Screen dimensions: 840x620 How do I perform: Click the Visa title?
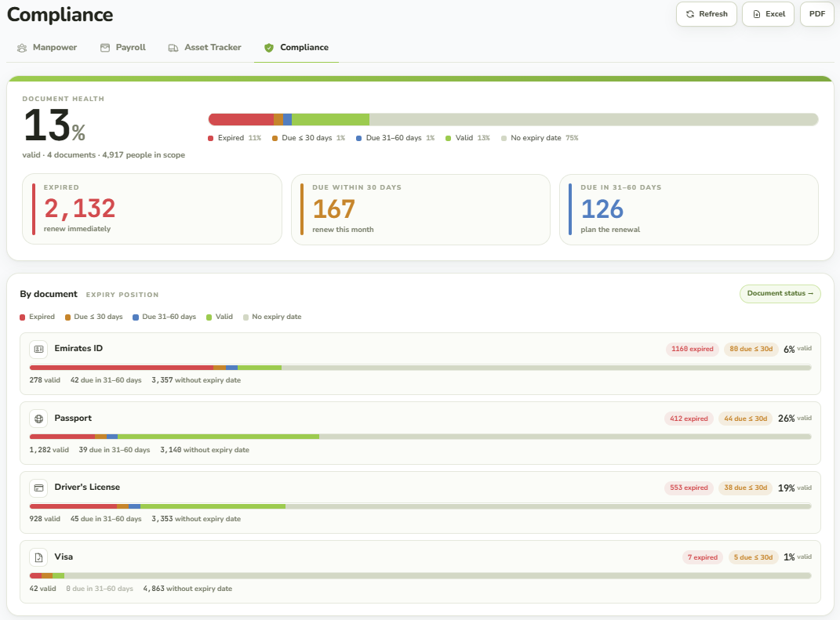click(64, 557)
